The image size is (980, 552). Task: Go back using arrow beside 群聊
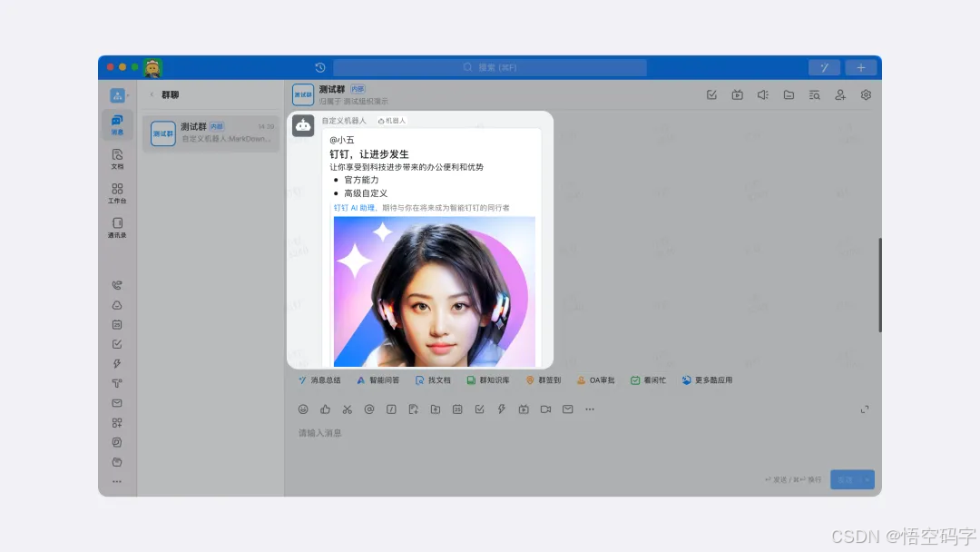coord(152,94)
